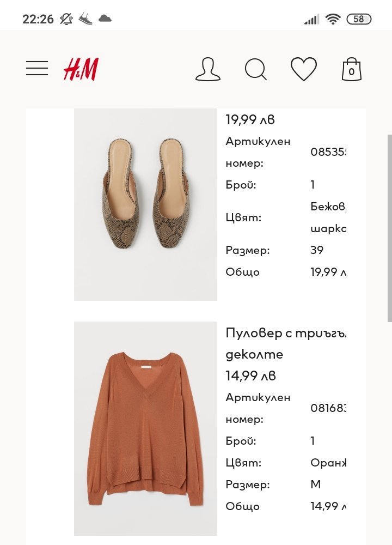Tap the shoes size value 39
392x545 pixels.
317,250
